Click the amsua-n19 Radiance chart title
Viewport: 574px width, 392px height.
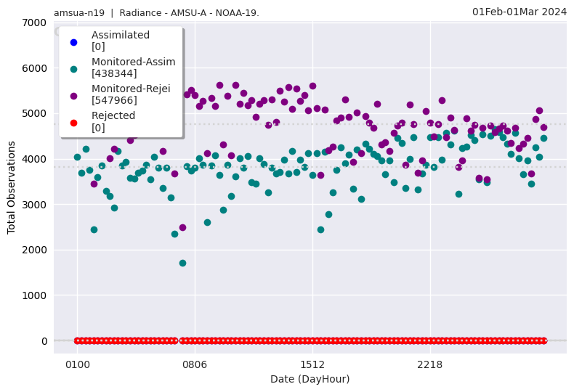pyautogui.click(x=156, y=12)
